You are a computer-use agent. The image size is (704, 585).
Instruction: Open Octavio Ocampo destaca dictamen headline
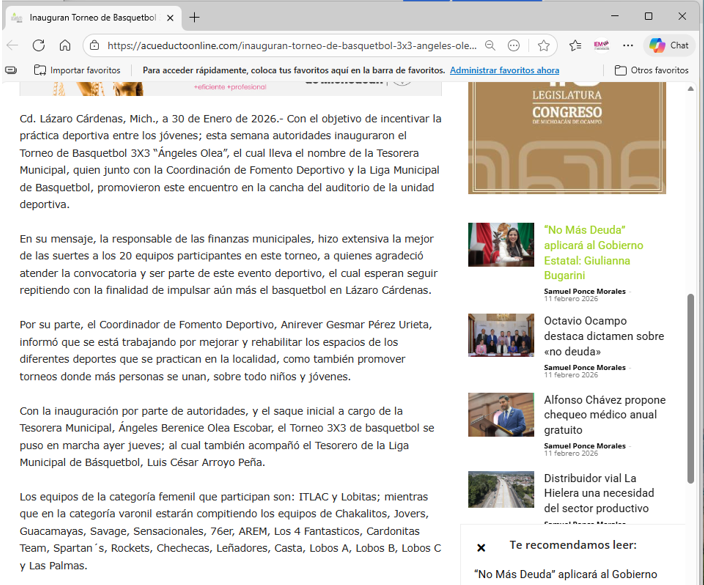[x=604, y=336]
